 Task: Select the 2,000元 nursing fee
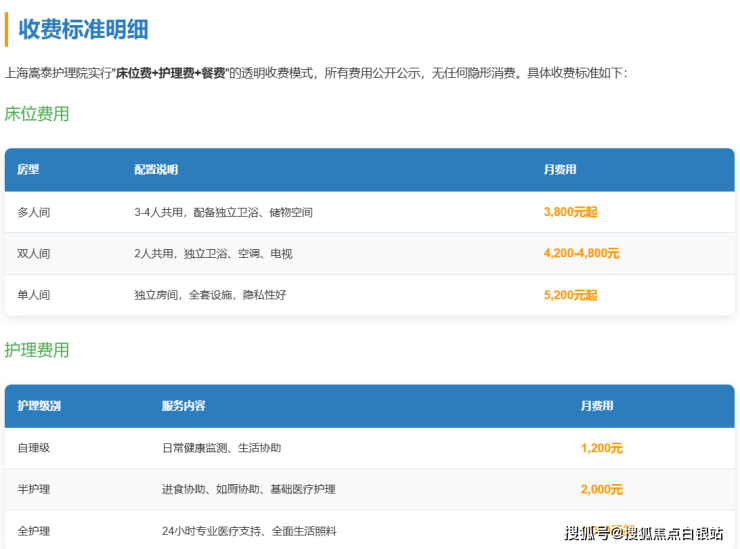pos(601,489)
